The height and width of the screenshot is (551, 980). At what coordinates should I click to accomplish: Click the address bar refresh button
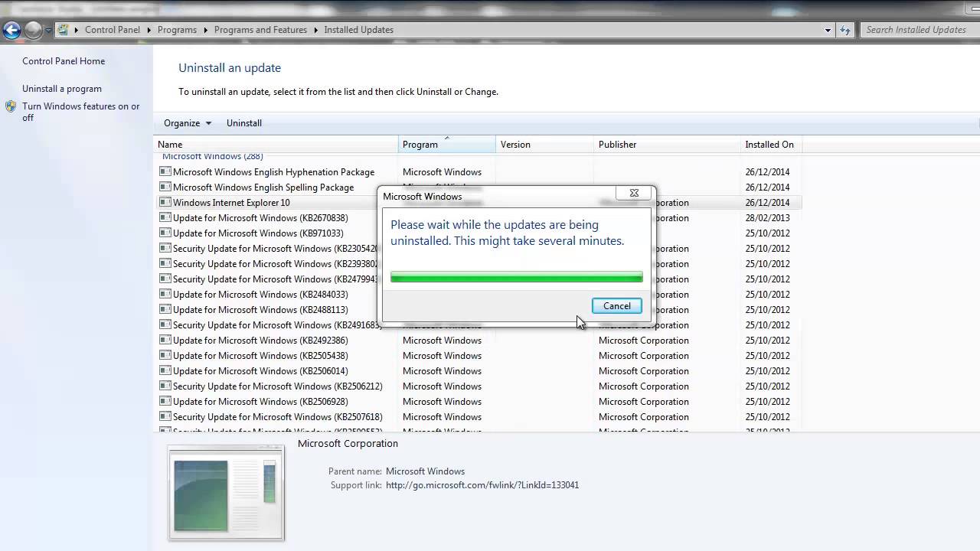845,30
